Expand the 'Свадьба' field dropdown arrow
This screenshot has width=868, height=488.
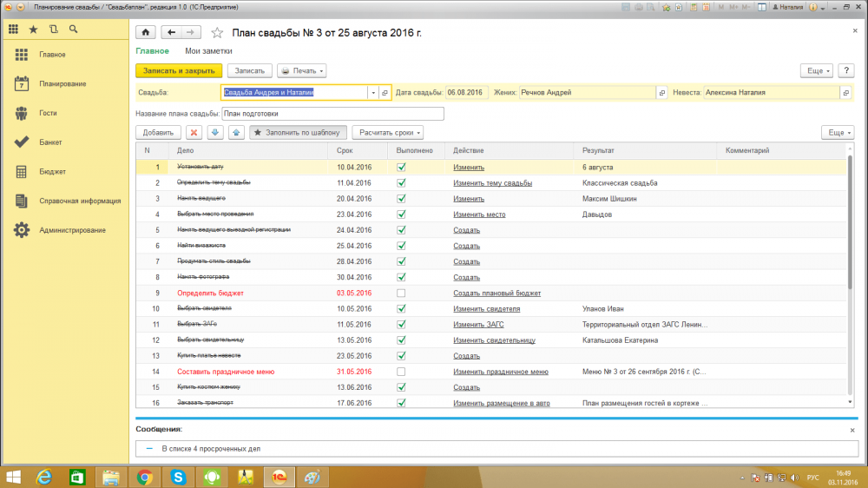[x=373, y=92]
